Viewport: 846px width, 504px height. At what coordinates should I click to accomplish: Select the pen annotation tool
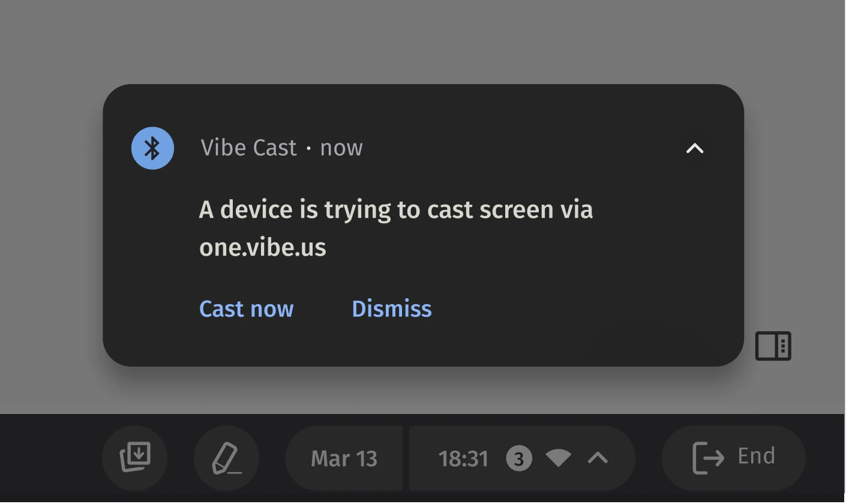coord(226,458)
